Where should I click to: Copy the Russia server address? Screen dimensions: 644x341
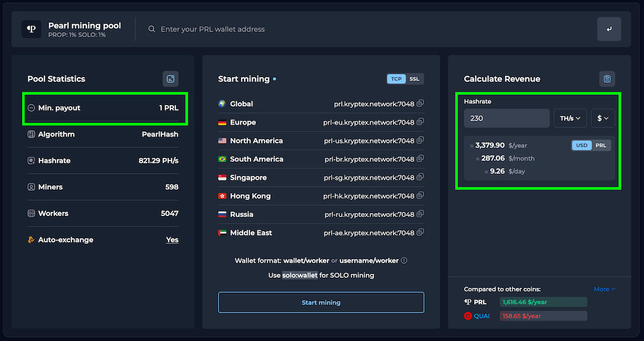420,214
